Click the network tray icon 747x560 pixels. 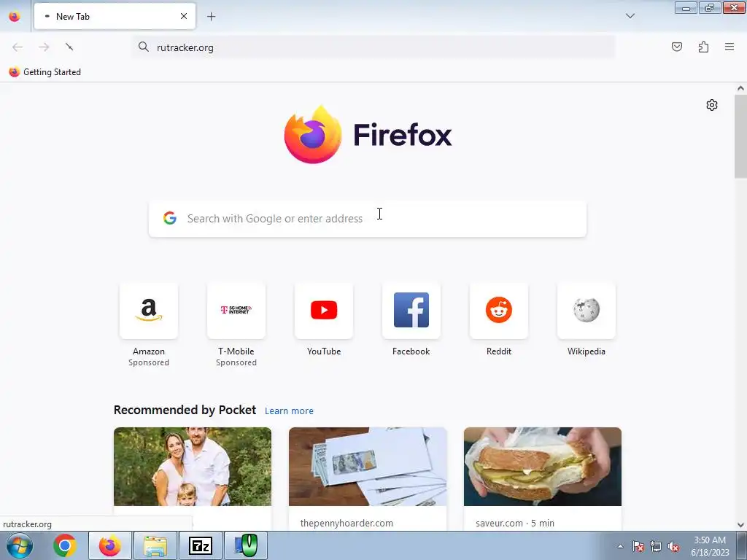point(656,547)
